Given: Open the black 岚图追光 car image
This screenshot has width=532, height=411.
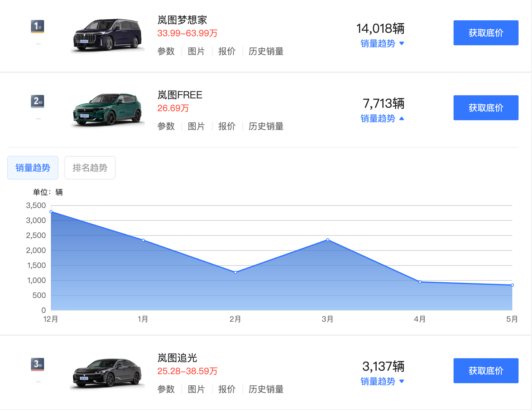Looking at the screenshot, I should tap(107, 373).
